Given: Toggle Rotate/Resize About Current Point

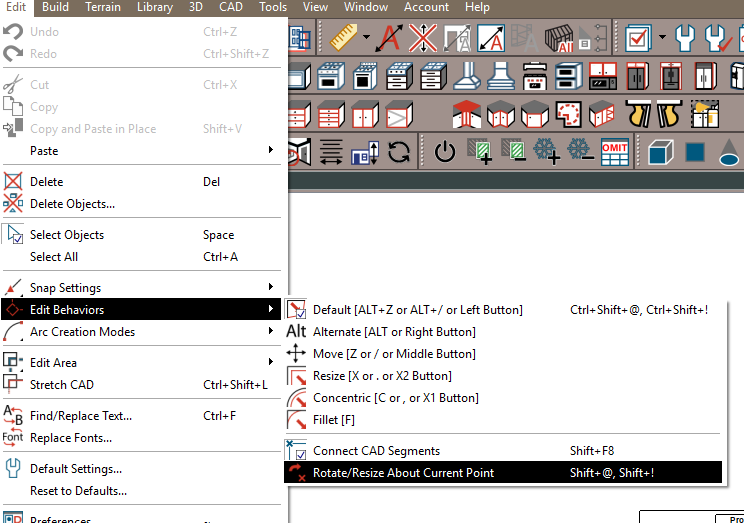Looking at the screenshot, I should pos(403,473).
